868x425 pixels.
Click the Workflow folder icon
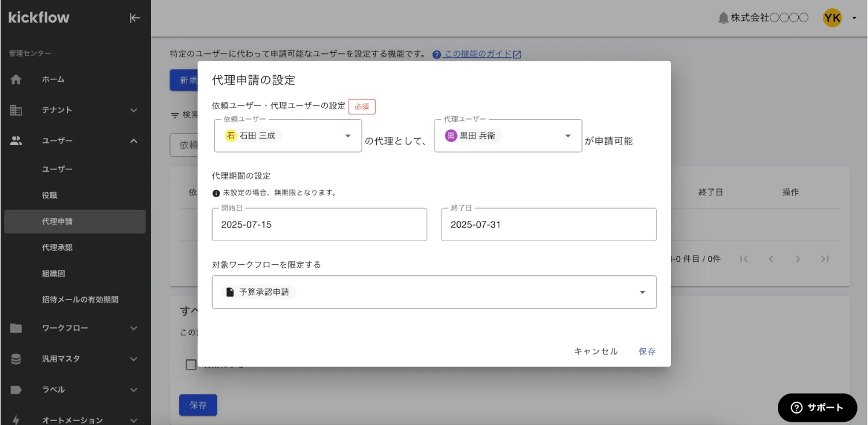pyautogui.click(x=16, y=328)
